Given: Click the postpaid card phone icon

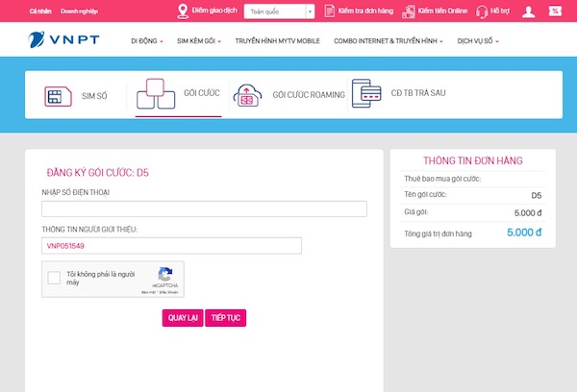Looking at the screenshot, I should tap(366, 93).
